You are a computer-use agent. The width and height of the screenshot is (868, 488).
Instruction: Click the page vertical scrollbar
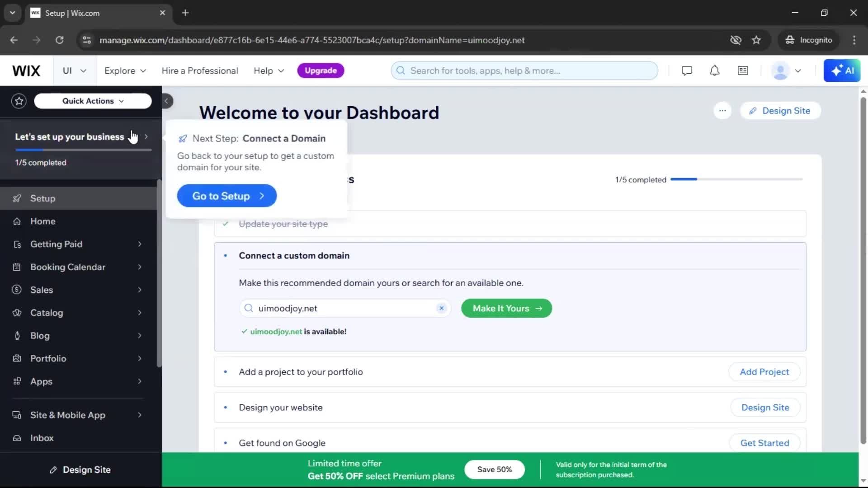tap(863, 271)
